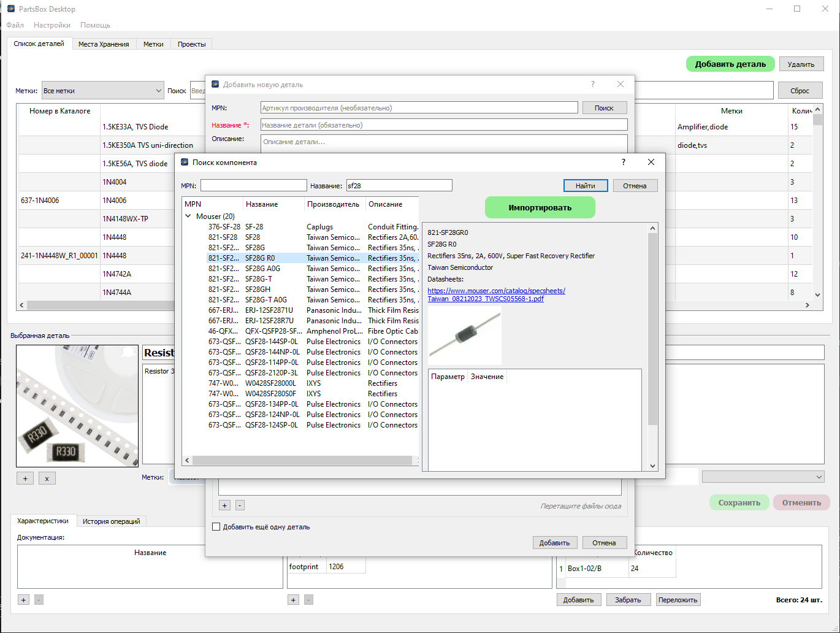Click the plus button under part image
This screenshot has width=840, height=633.
coord(25,478)
